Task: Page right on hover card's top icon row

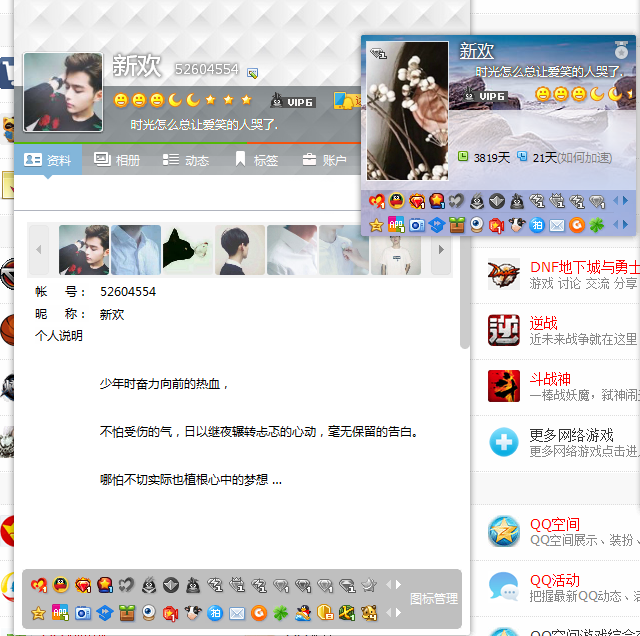Action: 625,200
